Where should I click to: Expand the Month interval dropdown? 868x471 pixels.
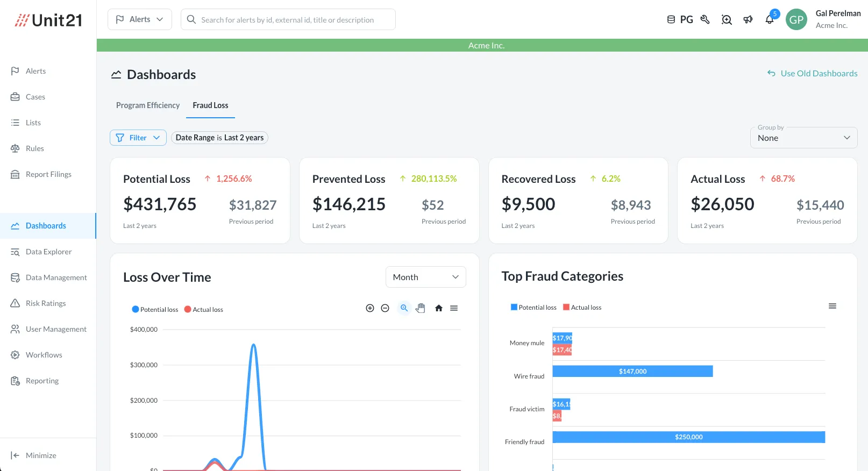tap(425, 277)
